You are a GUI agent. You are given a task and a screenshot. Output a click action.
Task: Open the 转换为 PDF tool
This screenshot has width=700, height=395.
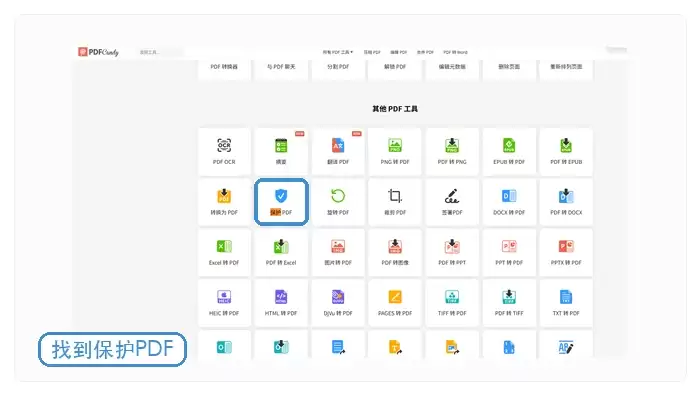[224, 202]
